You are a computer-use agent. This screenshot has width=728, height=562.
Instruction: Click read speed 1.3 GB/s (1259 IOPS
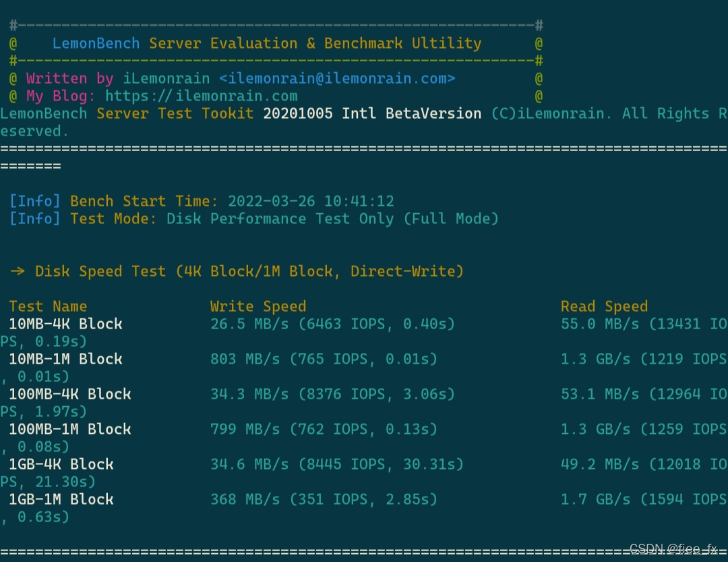tap(644, 429)
